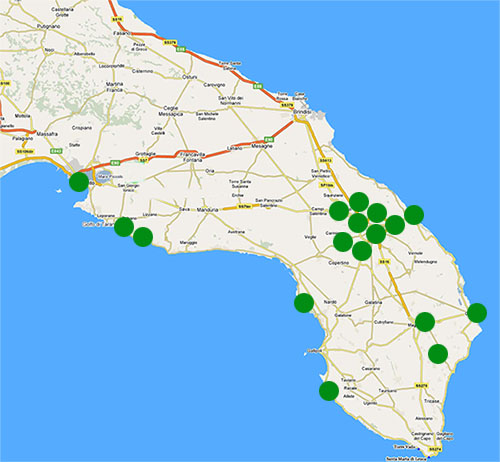Click the green marker at Taranto harbor
Viewport: 500px width, 462px height.
pos(79,182)
